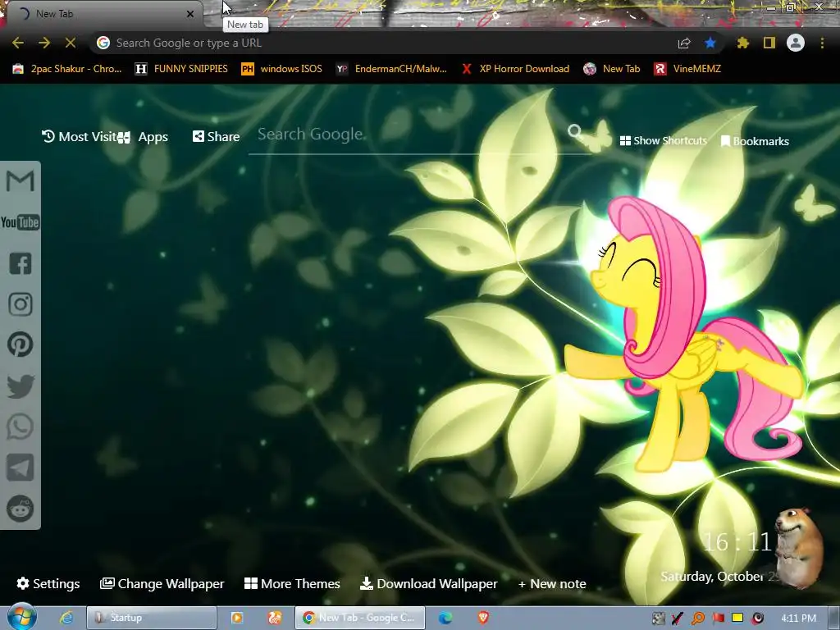
Task: Share this page via the address bar icon
Action: [x=684, y=43]
